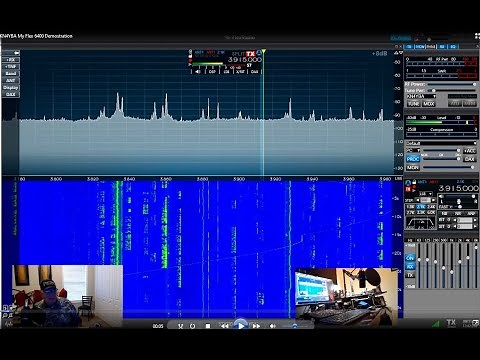Open the Display menu
This screenshot has width=480, height=360.
coord(11,88)
